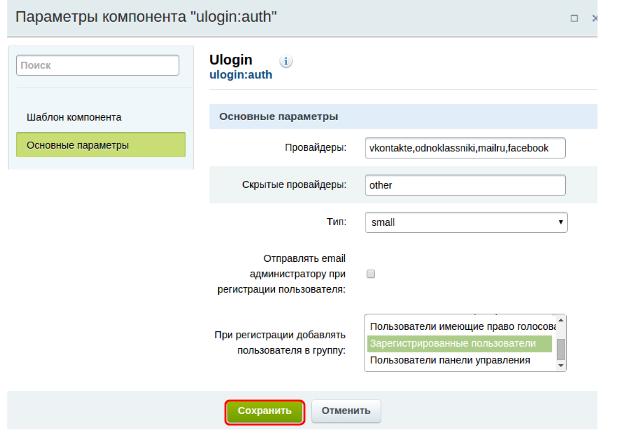Screen dimensions: 622x441
Task: Click scroll-down arrow in the user groups list
Action: coord(561,364)
